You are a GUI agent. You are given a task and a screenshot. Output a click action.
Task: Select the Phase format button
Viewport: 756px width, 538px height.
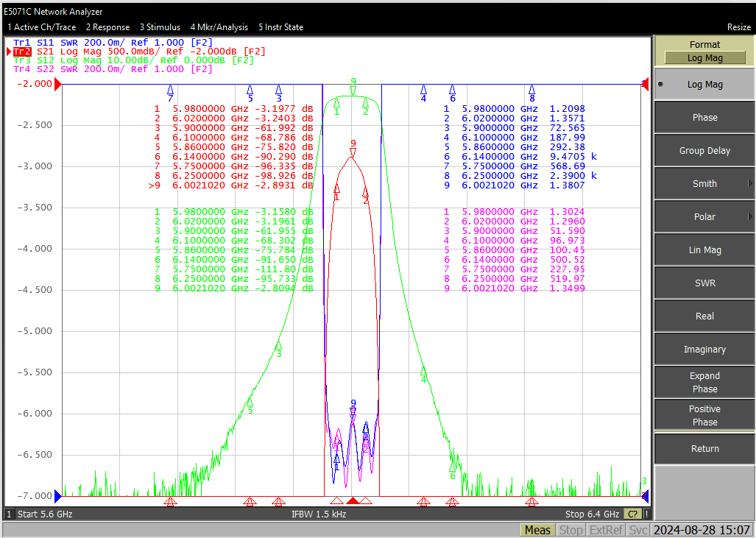coord(704,118)
